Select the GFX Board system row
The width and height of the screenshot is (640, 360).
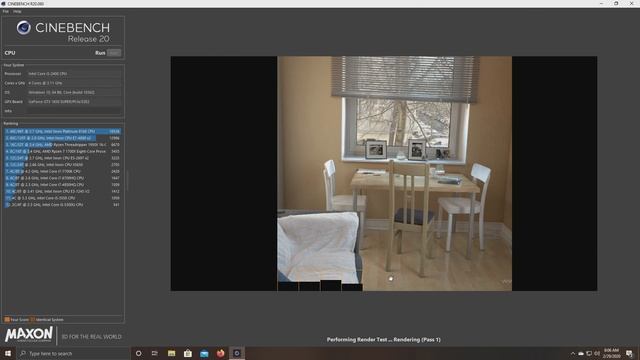[62, 102]
